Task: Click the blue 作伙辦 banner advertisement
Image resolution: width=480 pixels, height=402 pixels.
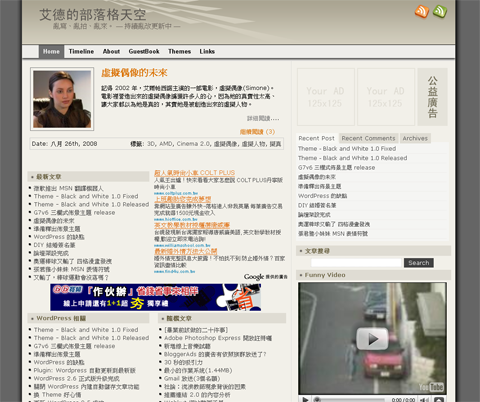Action: coord(156,297)
